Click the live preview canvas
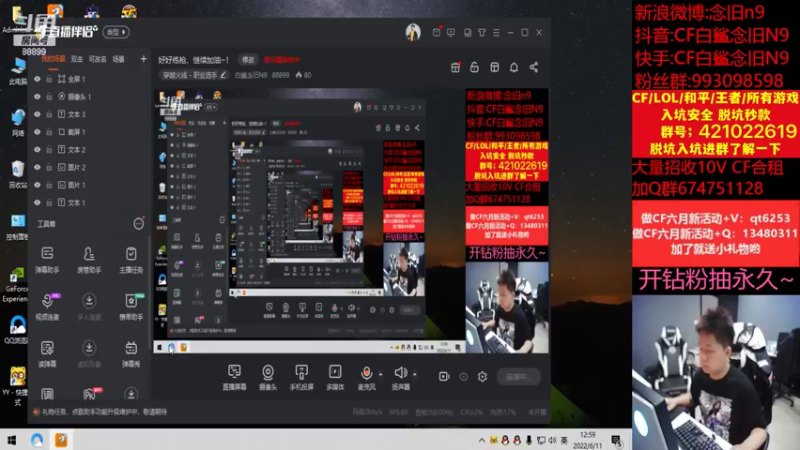This screenshot has height=450, width=800. [352, 221]
